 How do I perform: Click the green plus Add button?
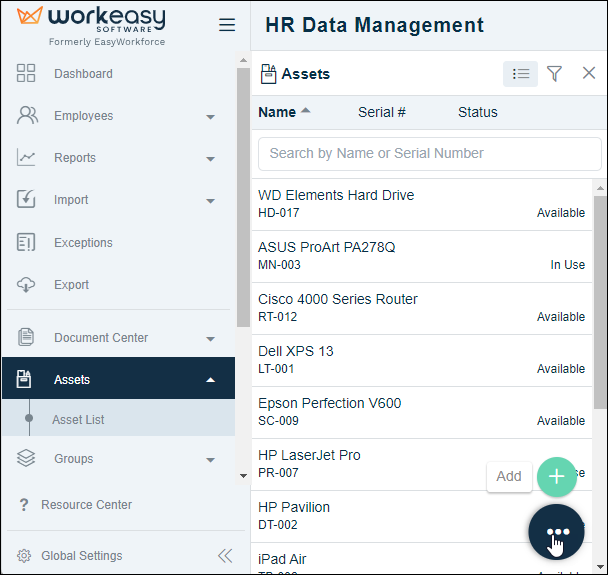[556, 477]
